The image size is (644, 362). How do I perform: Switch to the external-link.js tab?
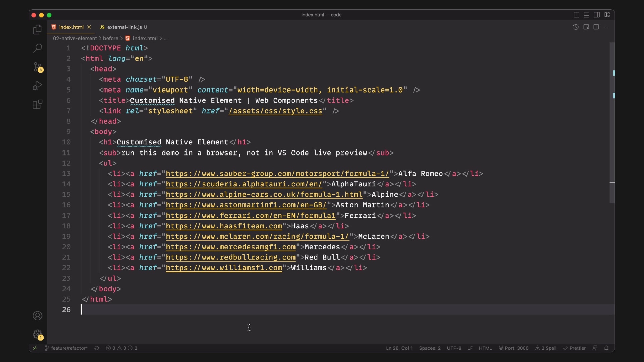(x=124, y=27)
